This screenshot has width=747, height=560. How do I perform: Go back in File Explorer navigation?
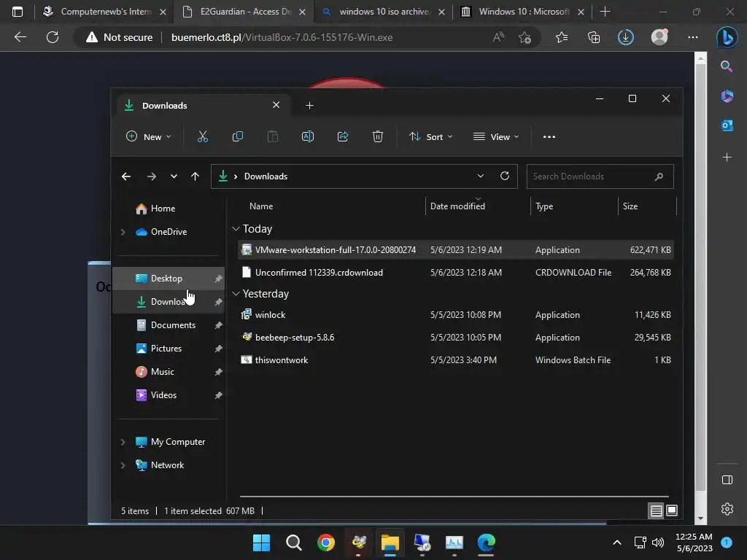[126, 176]
